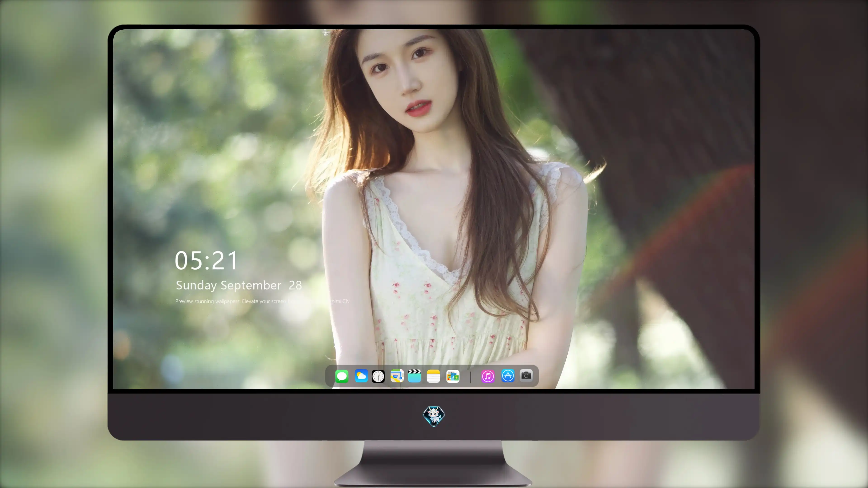
Task: Launch iTunes Store from the dock
Action: click(x=488, y=376)
